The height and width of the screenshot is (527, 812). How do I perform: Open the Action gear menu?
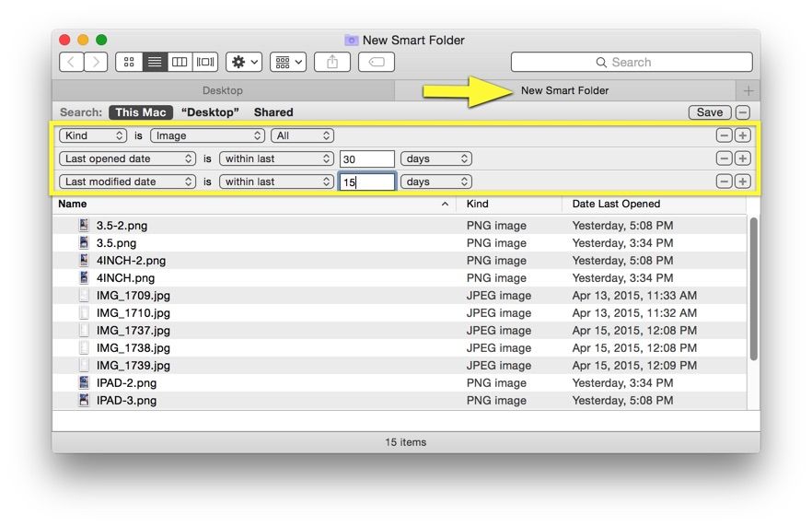pos(244,63)
